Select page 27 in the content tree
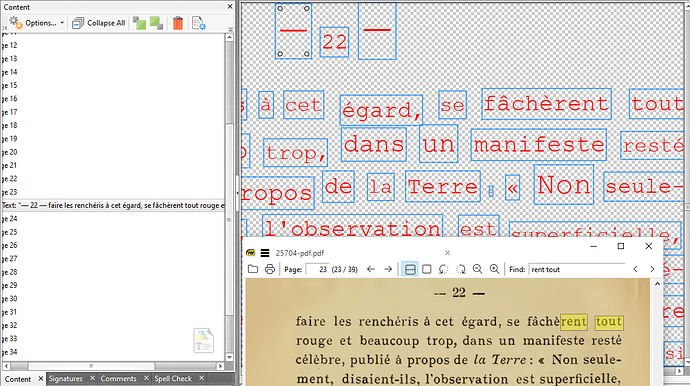This screenshot has height=386, width=690. point(9,259)
